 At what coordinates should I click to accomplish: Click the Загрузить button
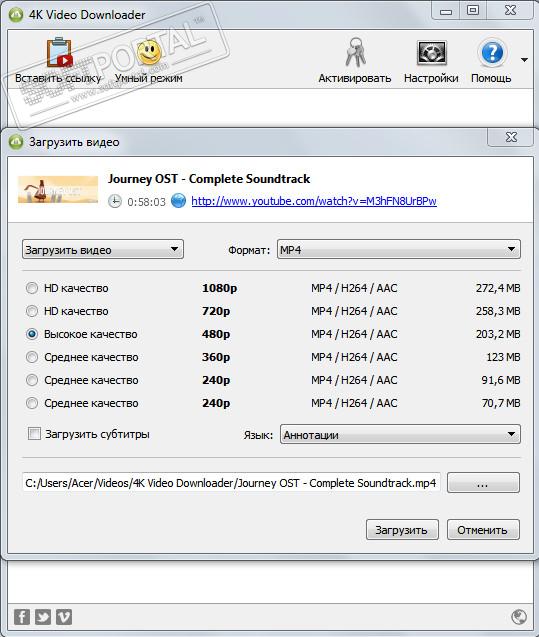(402, 530)
